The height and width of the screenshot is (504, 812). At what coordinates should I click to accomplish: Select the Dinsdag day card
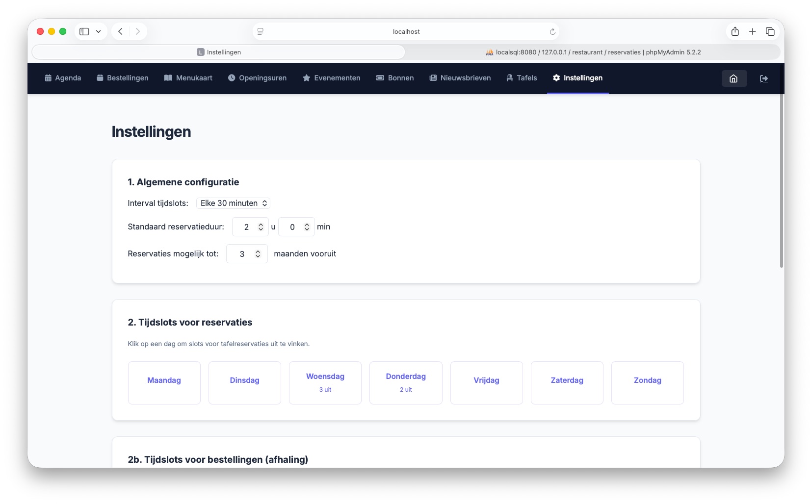coord(245,383)
